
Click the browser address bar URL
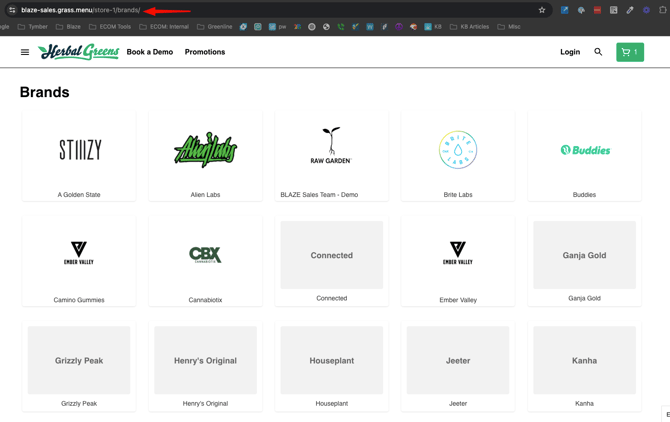[80, 10]
